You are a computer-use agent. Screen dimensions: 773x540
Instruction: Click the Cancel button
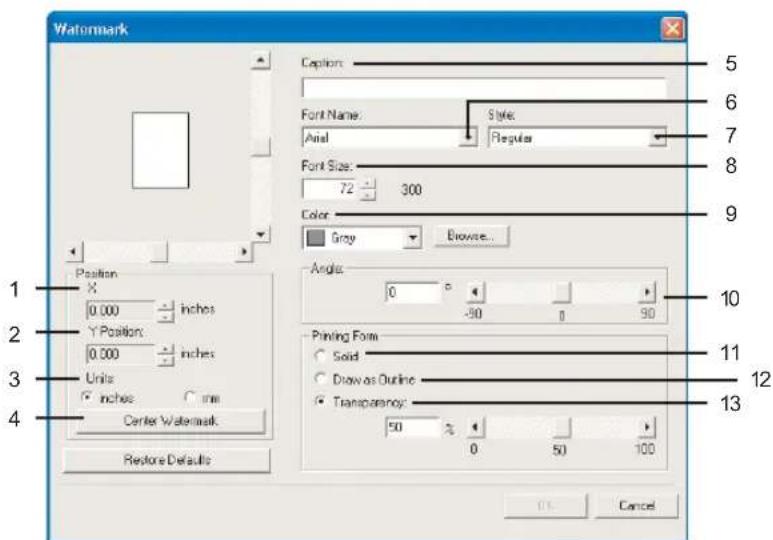point(636,506)
